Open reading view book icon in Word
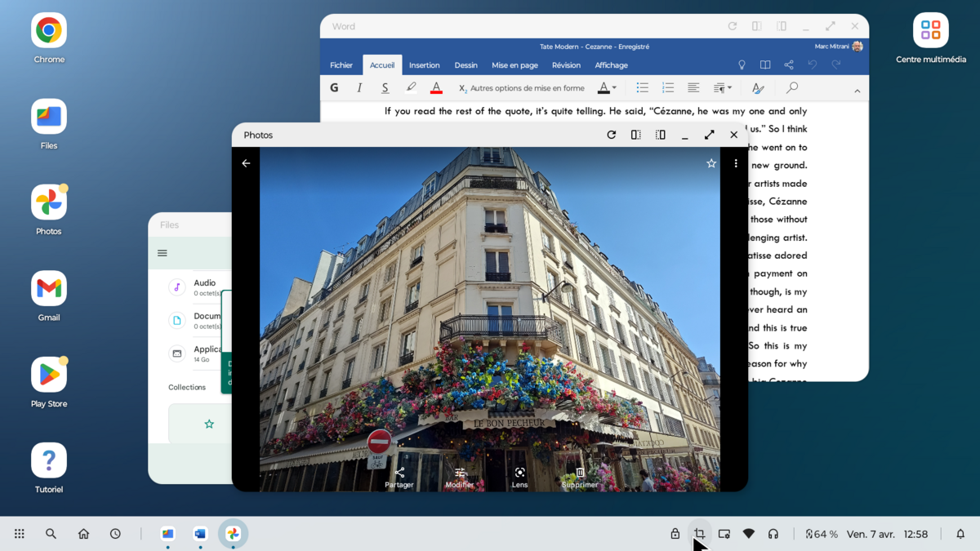Screen dimensions: 980x551 pos(765,65)
